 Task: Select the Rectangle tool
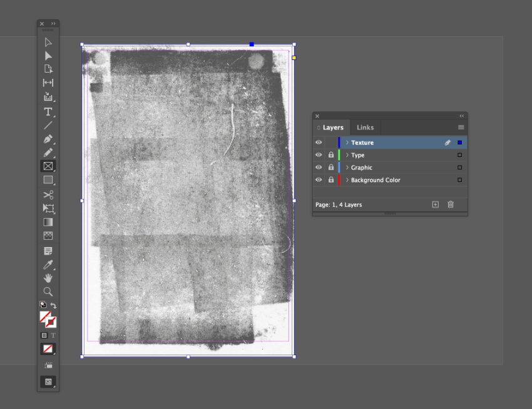[48, 180]
